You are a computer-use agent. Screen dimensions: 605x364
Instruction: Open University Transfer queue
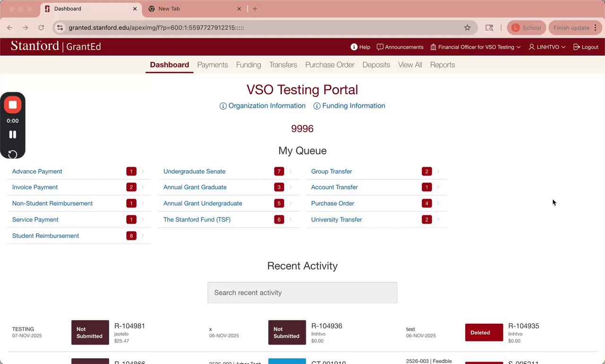point(337,219)
